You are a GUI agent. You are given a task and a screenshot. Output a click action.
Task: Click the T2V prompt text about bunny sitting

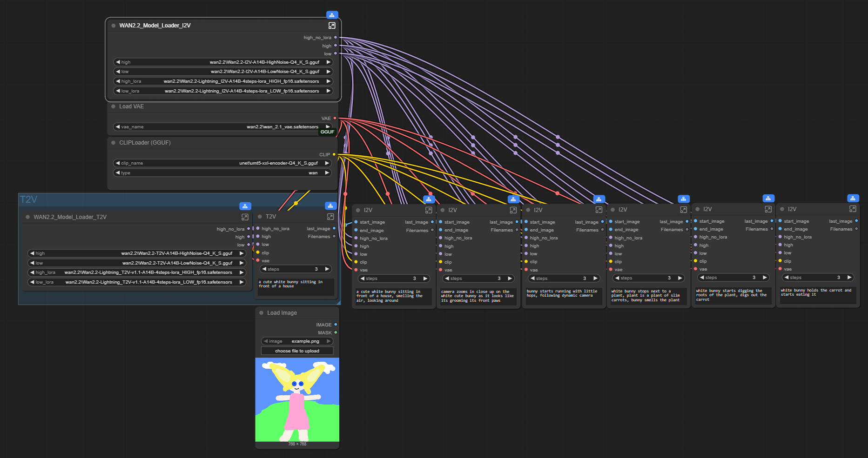point(296,286)
